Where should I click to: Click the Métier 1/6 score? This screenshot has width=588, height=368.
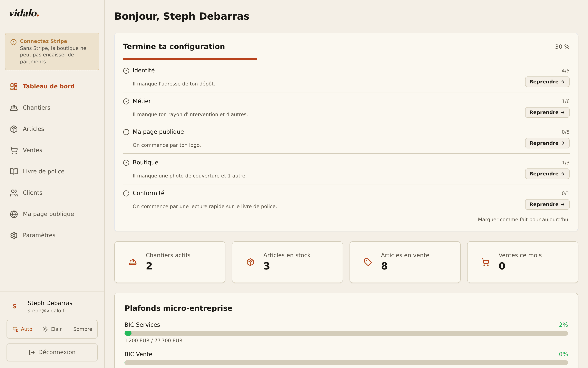[x=565, y=101]
